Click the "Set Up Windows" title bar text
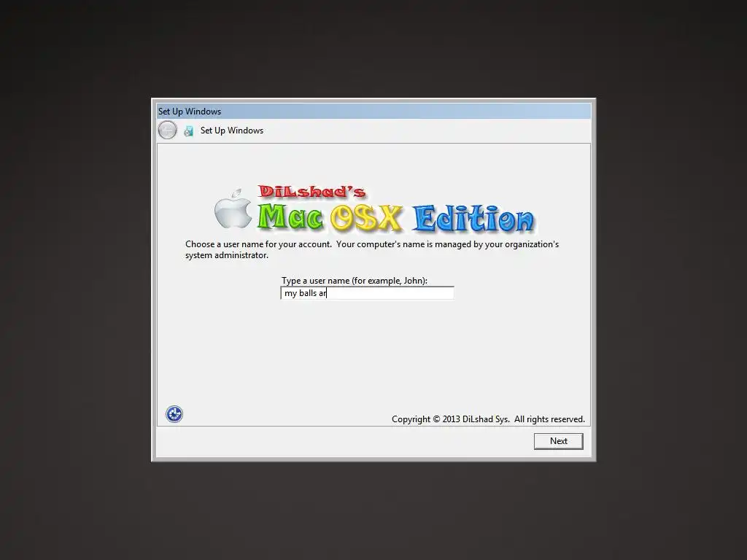 pos(190,112)
